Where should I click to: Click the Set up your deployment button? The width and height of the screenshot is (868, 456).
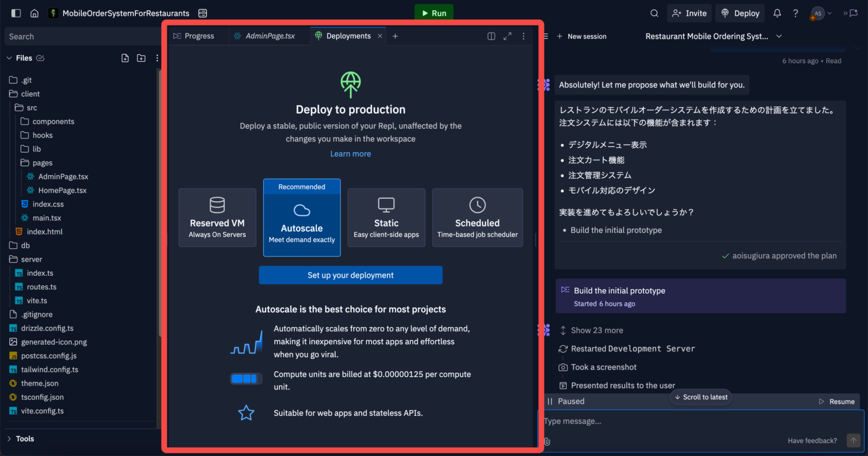click(x=350, y=275)
